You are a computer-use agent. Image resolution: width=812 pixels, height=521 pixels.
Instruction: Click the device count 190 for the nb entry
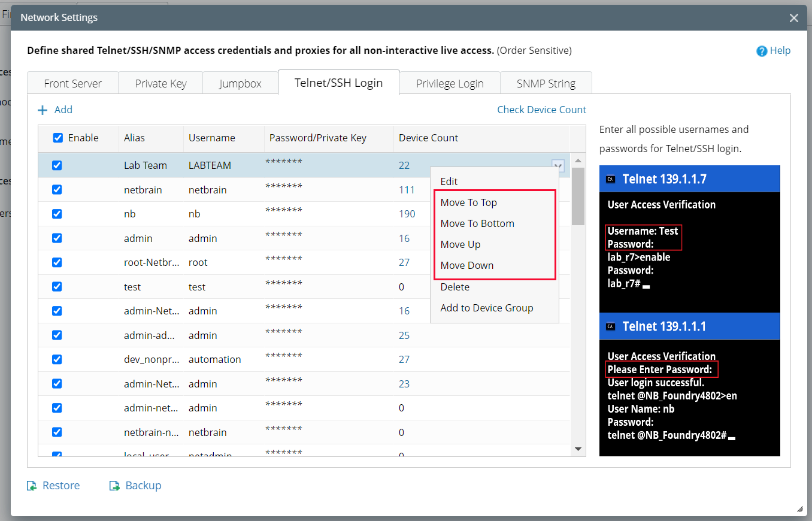(407, 214)
